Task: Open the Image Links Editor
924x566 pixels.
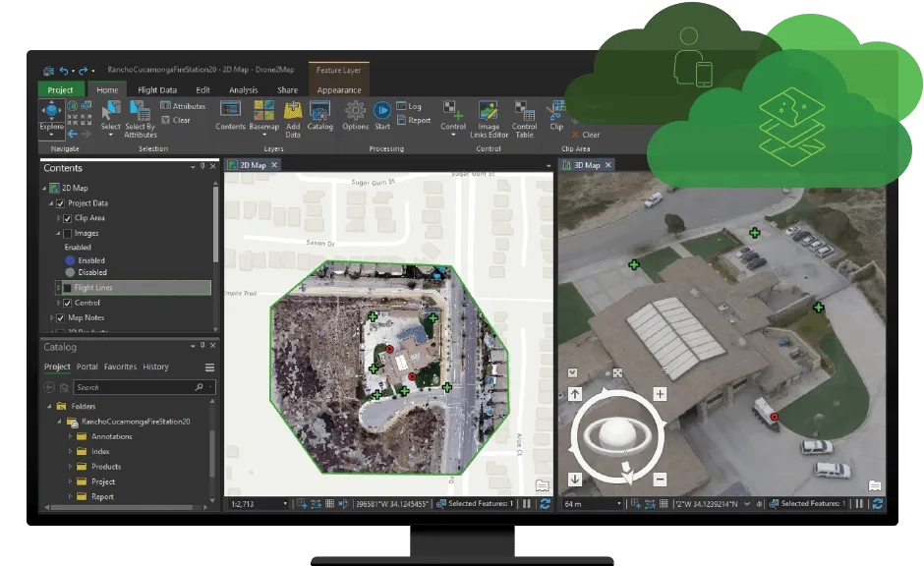Action: [x=489, y=110]
